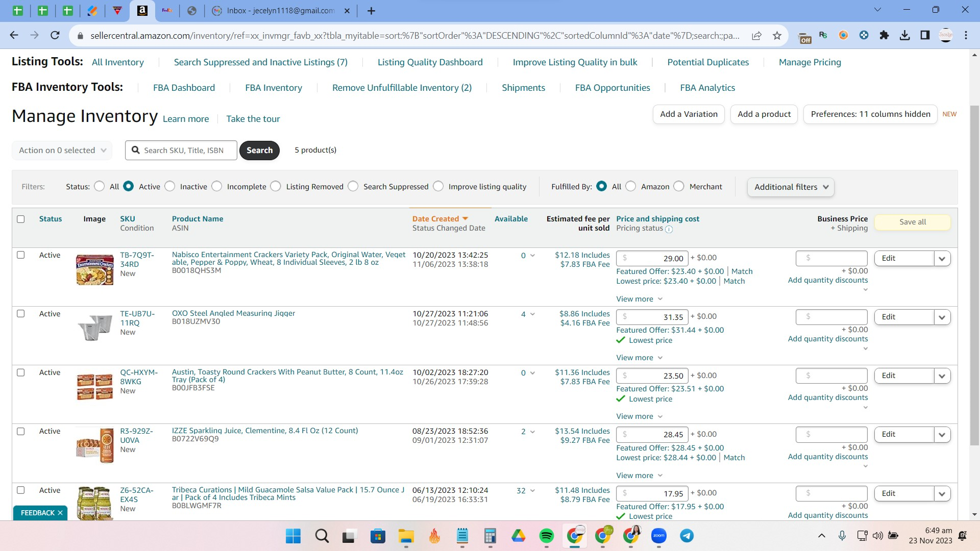The image size is (980, 551).
Task: Open the Learn more link
Action: pyautogui.click(x=186, y=119)
